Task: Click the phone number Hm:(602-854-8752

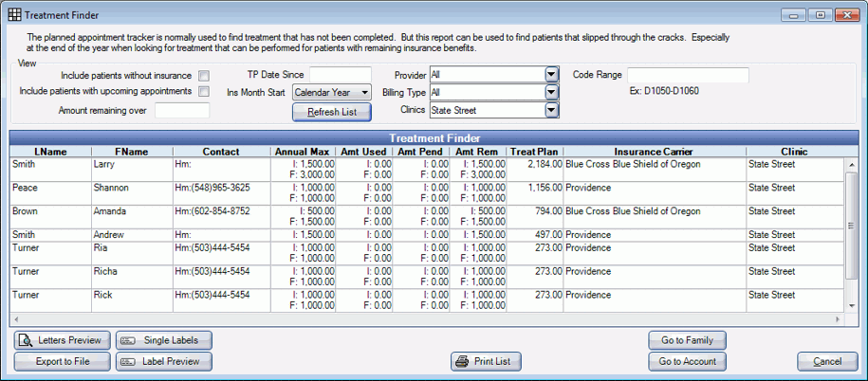Action: coord(212,211)
